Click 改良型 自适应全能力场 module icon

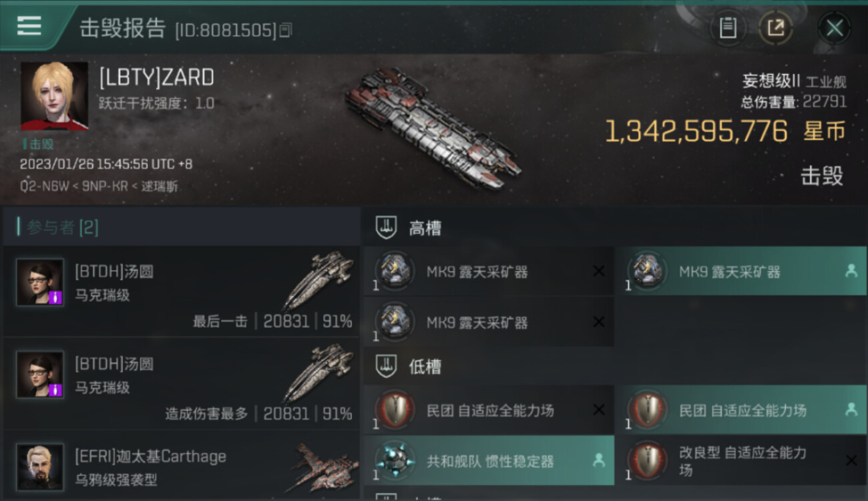647,460
